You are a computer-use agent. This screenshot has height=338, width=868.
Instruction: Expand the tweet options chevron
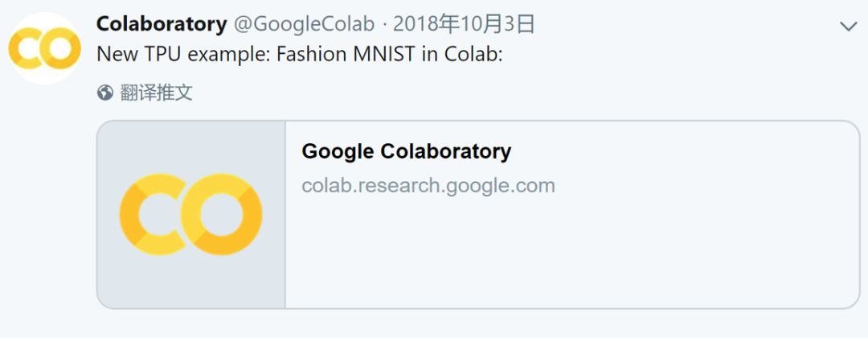click(848, 27)
